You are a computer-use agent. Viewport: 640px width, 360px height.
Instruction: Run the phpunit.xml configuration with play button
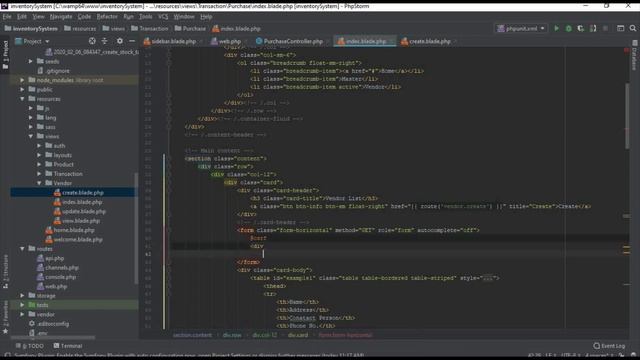(556, 29)
